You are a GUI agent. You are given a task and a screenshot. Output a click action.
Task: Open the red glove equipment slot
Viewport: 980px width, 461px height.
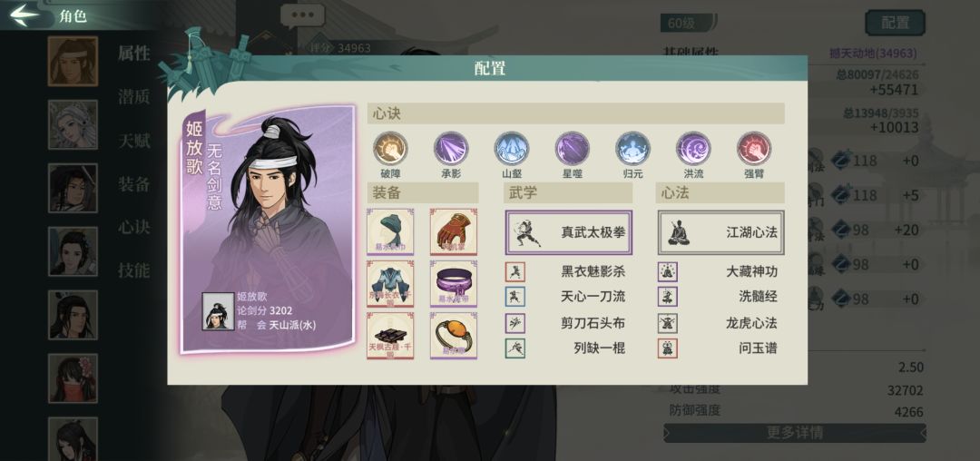tap(453, 231)
